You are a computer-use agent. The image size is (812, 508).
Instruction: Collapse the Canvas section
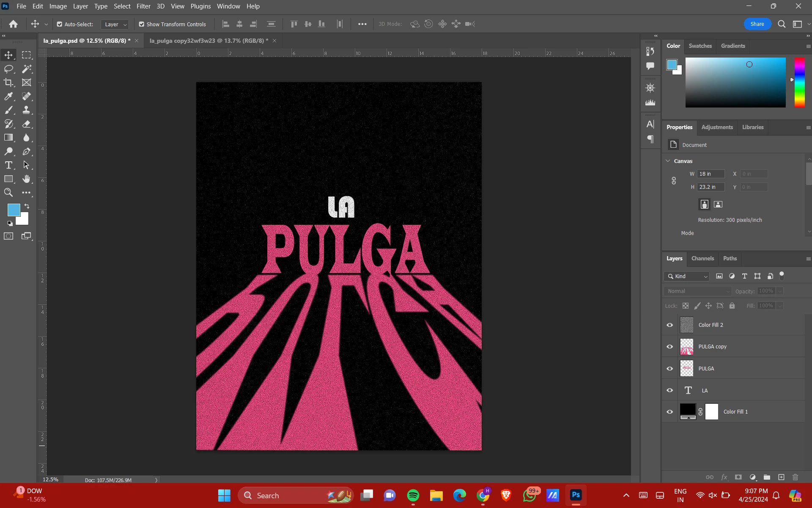pyautogui.click(x=668, y=161)
